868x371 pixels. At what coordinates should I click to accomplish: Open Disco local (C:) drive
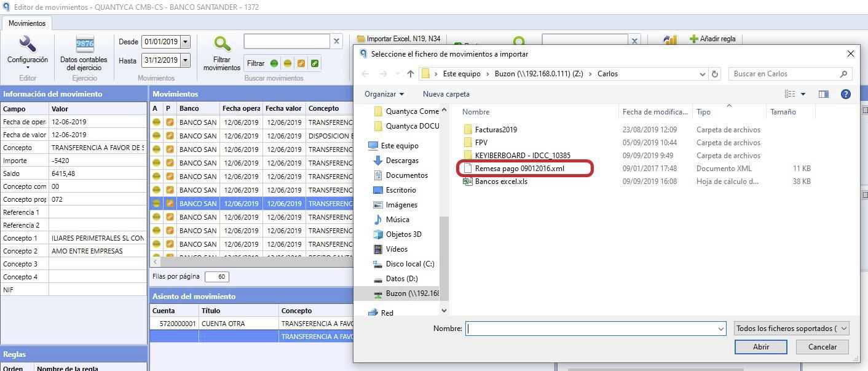[410, 264]
